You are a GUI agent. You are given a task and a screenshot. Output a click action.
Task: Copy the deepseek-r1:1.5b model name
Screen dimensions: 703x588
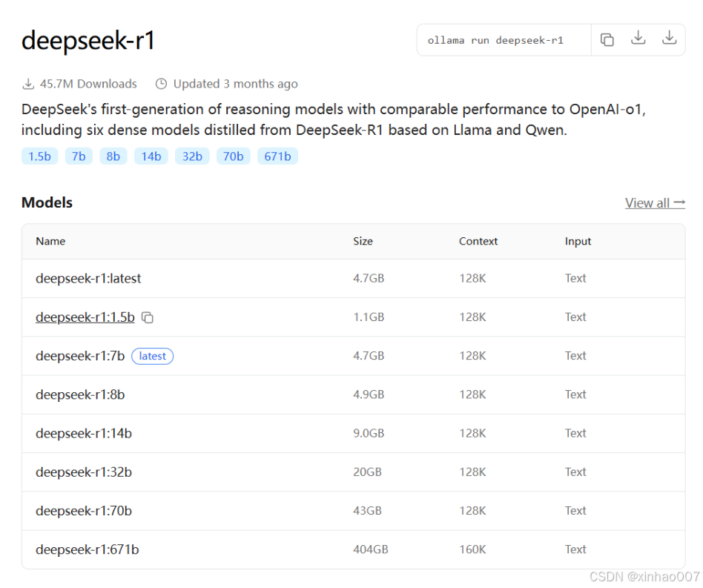click(148, 317)
